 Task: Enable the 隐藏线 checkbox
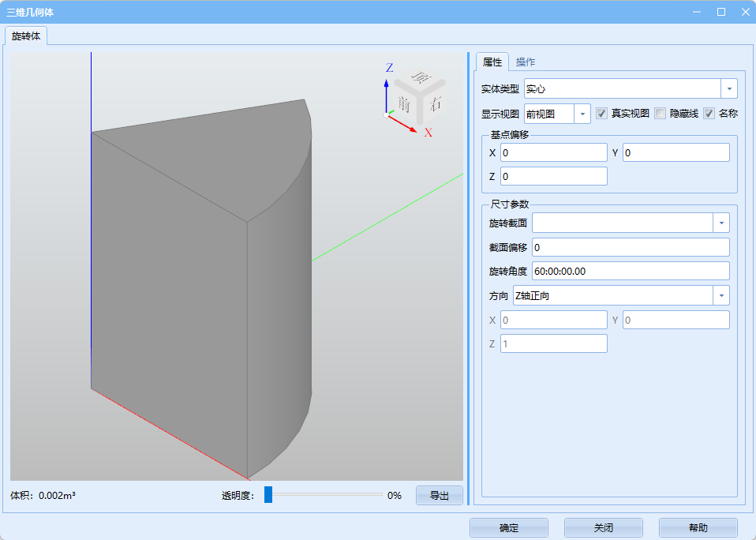pos(660,114)
